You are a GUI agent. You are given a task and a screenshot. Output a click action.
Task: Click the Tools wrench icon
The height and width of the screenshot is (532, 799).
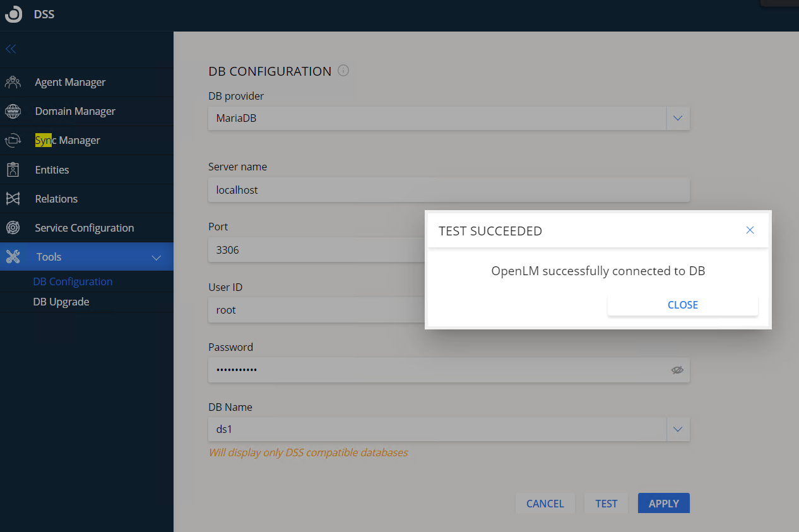13,257
